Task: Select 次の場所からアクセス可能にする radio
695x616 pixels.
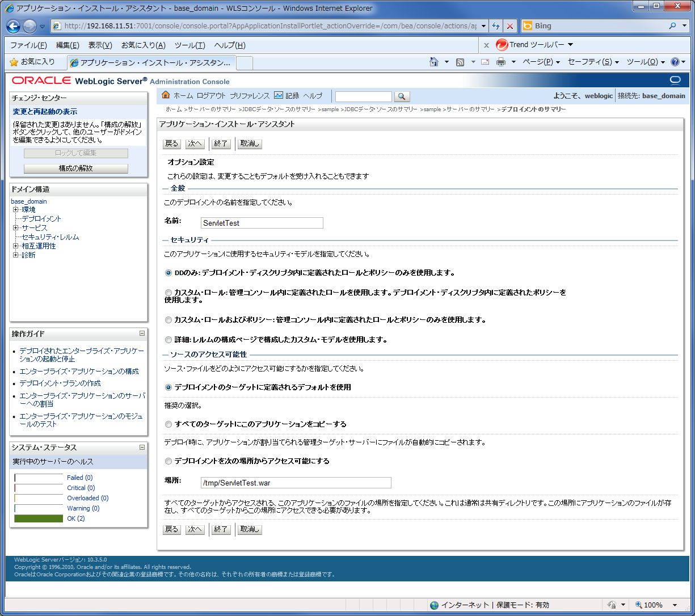Action: coord(169,461)
